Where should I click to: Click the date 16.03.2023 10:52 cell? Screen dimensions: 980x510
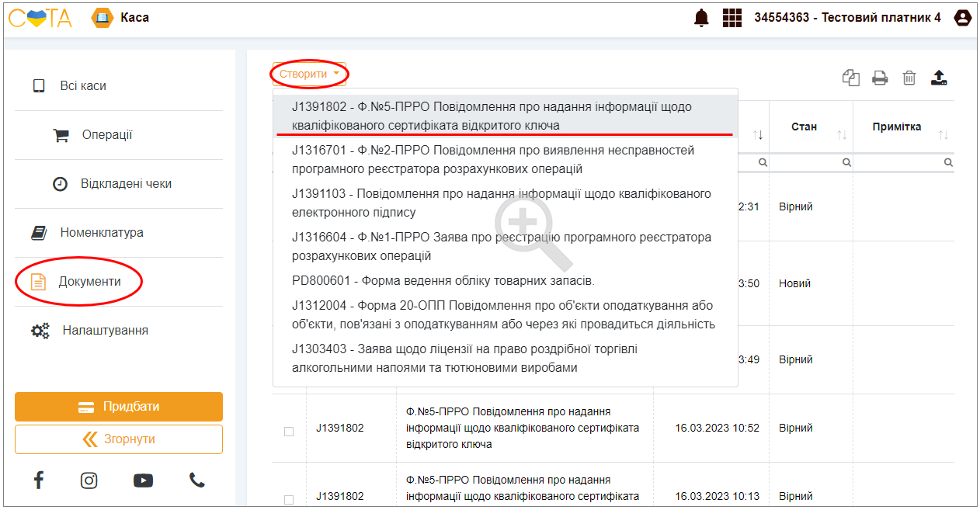click(x=717, y=428)
